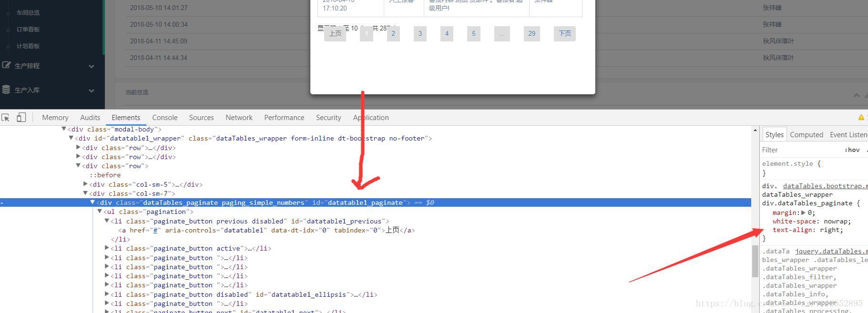Open the Security tab
Screen dimensions: 868x313
pyautogui.click(x=328, y=118)
